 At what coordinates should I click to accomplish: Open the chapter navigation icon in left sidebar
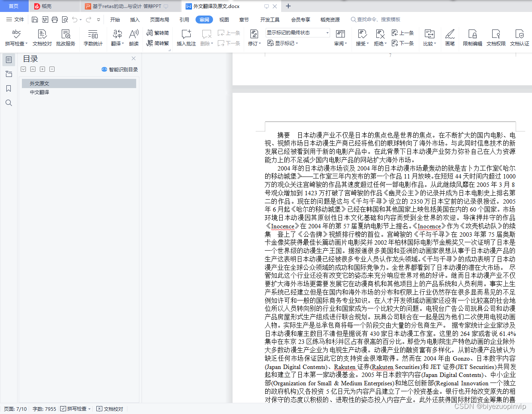click(x=9, y=74)
